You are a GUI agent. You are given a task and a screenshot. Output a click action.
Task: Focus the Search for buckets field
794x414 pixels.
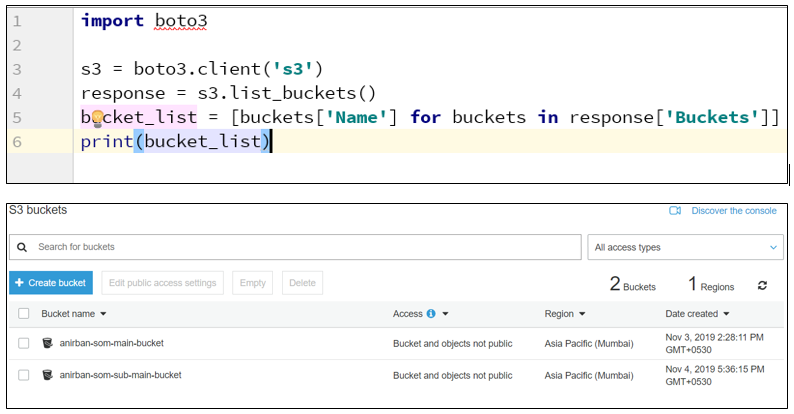tap(295, 247)
